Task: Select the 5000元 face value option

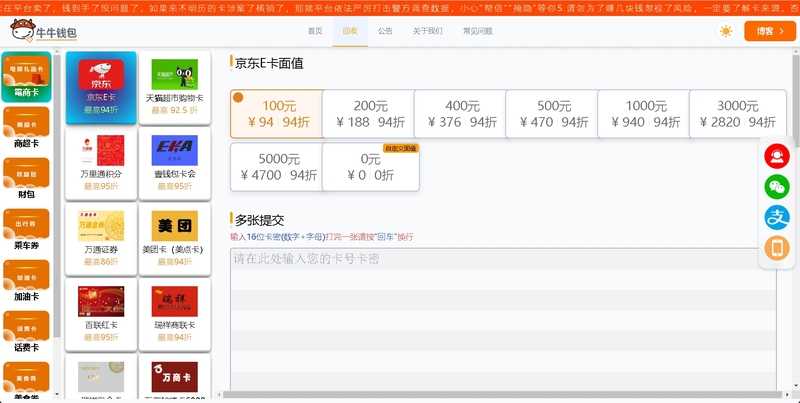Action: pos(277,167)
